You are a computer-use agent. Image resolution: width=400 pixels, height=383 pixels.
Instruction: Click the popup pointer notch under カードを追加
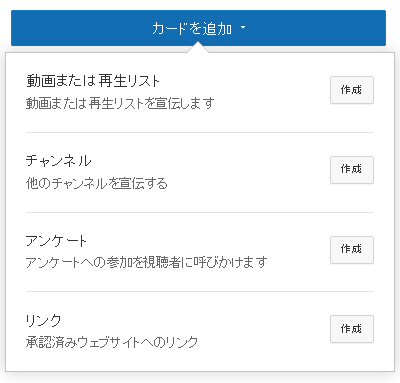(x=198, y=48)
